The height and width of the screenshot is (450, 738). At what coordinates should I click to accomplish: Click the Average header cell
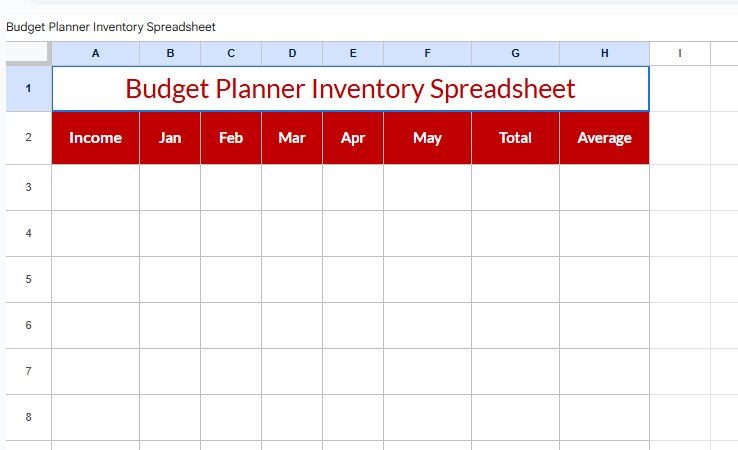(604, 138)
